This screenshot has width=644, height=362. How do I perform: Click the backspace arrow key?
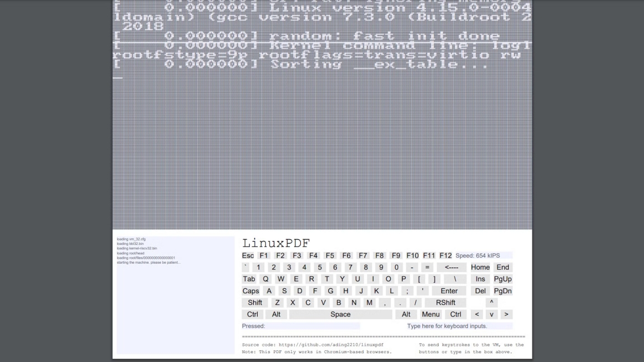click(451, 267)
